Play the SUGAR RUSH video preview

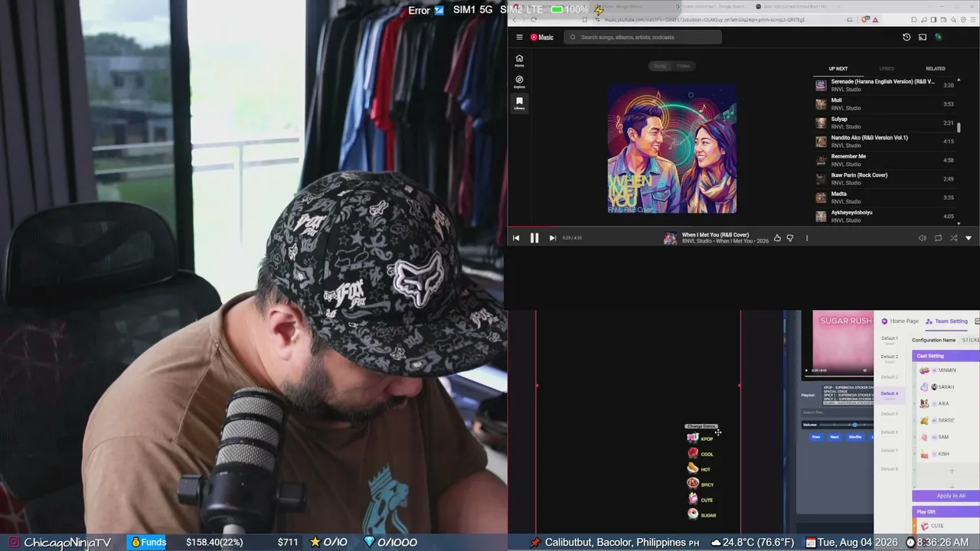click(x=808, y=370)
